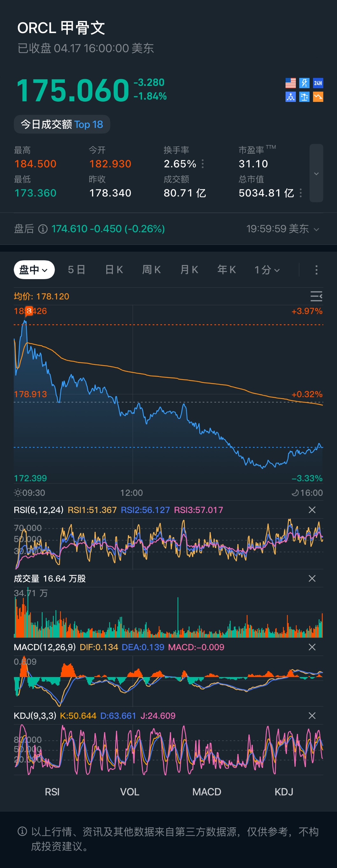Tap the 总市值 value 5034.81 亿
337x868 pixels.
click(266, 193)
